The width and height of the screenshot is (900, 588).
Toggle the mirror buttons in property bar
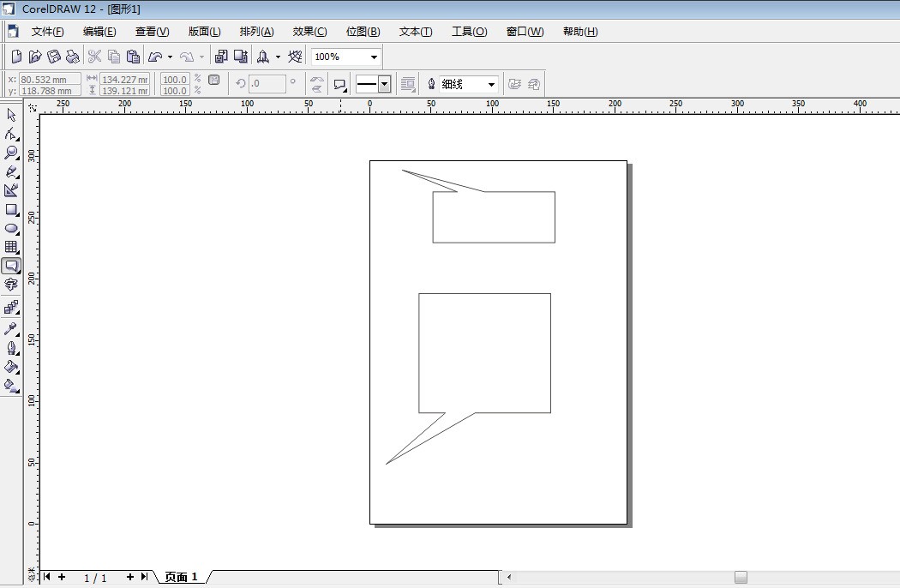pyautogui.click(x=317, y=84)
